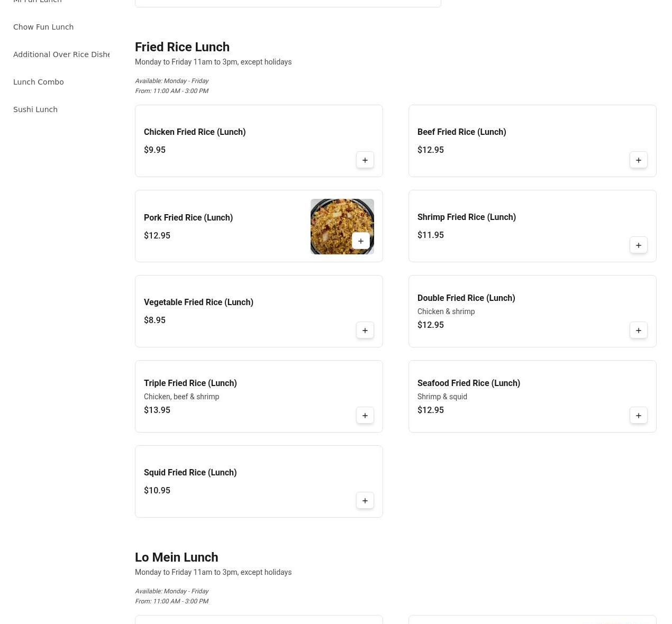
Task: Click the Lo Mein Lunch heading
Action: [176, 557]
